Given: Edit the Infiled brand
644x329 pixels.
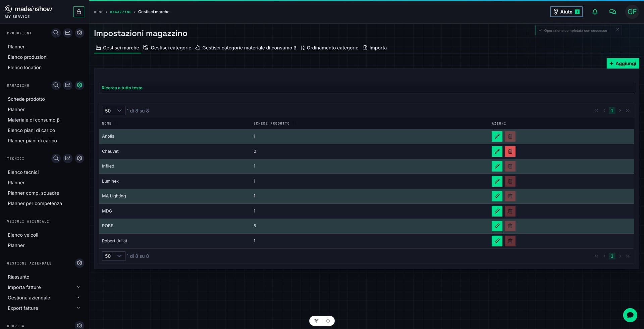Looking at the screenshot, I should click(x=497, y=166).
